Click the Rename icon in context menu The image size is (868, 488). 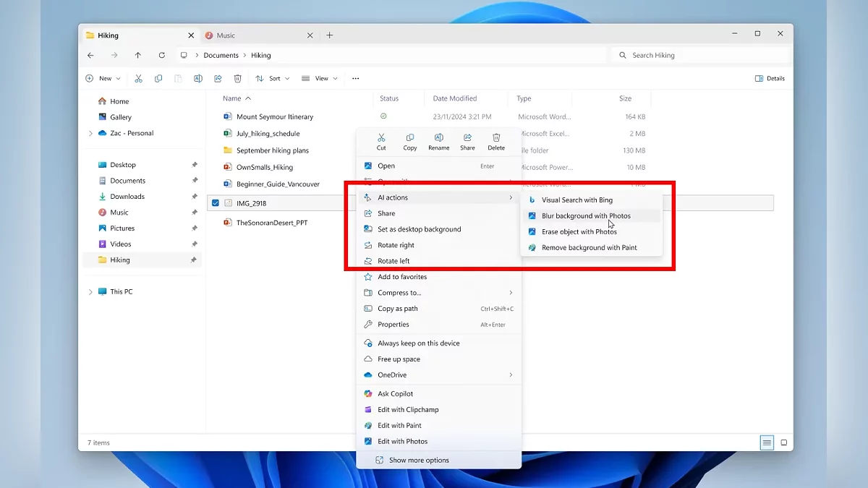[x=438, y=141]
